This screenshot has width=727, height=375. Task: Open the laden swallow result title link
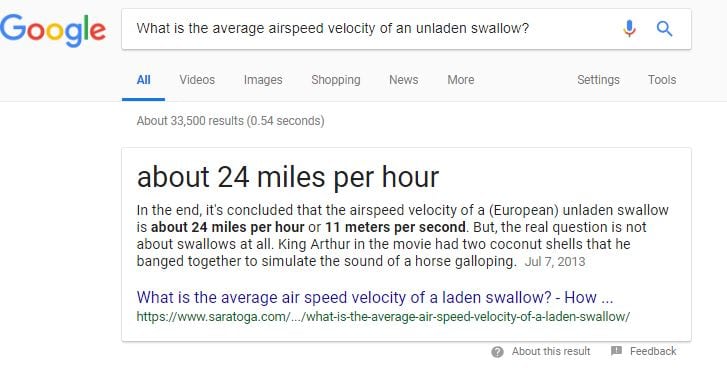click(375, 297)
